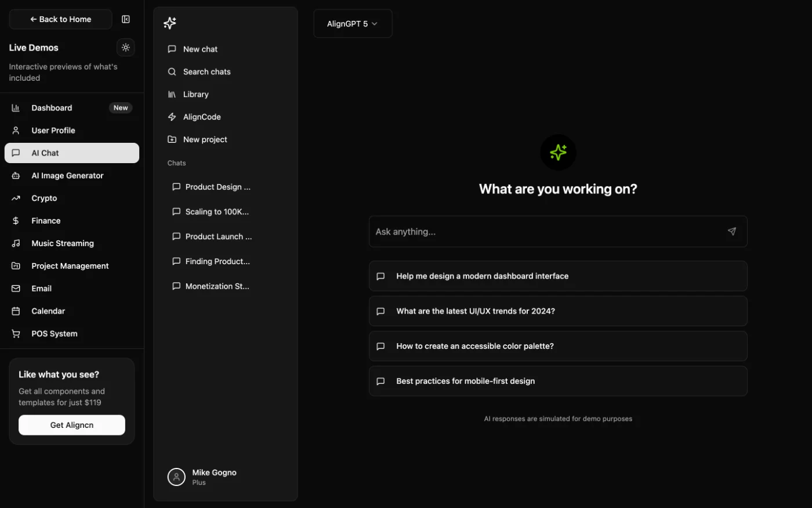Screen dimensions: 812x508
Task: Click the POS System shopping cart icon
Action: (16, 334)
